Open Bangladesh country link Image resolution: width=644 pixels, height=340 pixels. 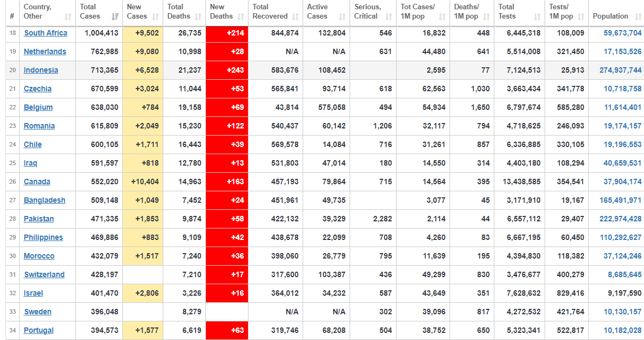click(x=44, y=200)
